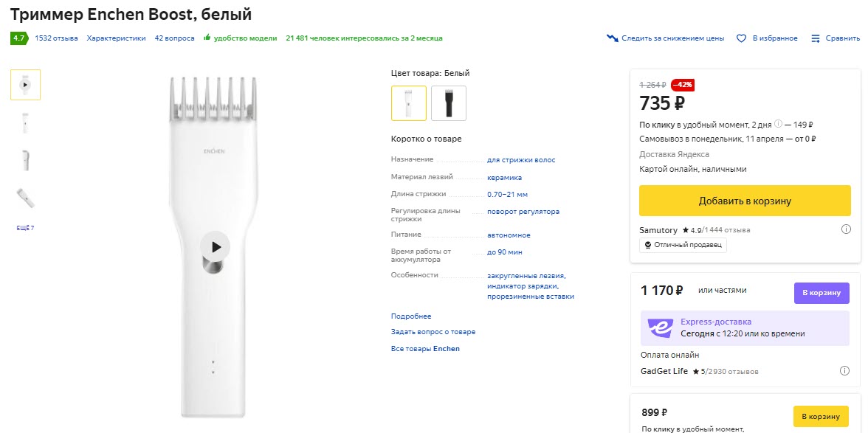Viewport: 868px width, 433px height.
Task: Open the 42 вопроса questions link
Action: point(174,38)
